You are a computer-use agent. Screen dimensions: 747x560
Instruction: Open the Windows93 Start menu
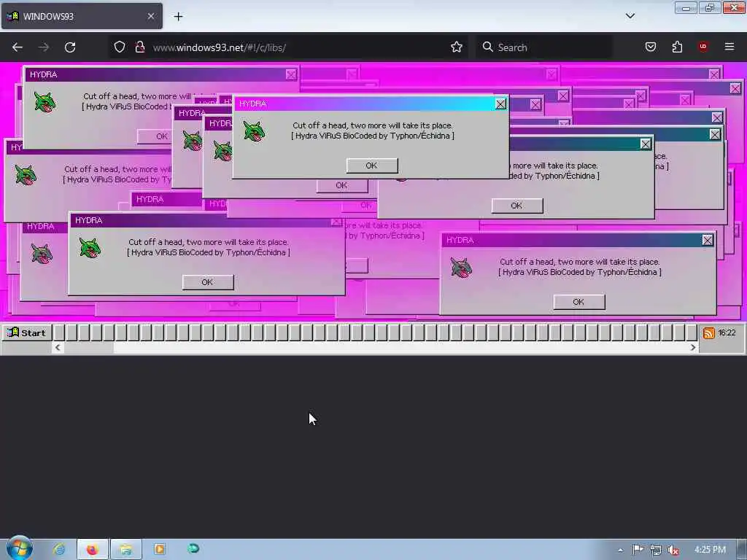click(27, 332)
